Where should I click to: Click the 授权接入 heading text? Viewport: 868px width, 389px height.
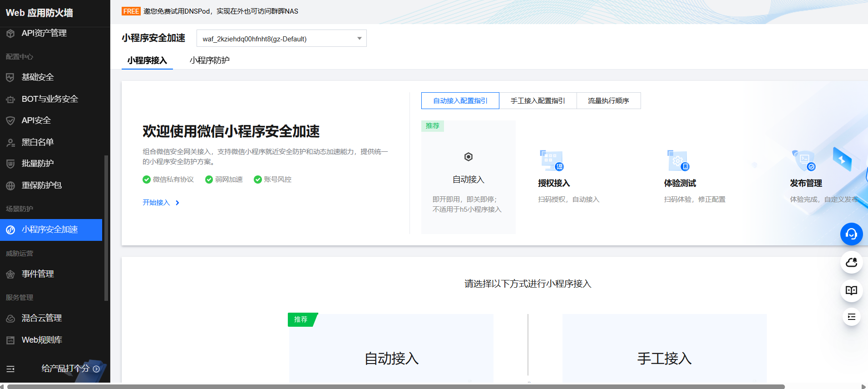point(554,183)
